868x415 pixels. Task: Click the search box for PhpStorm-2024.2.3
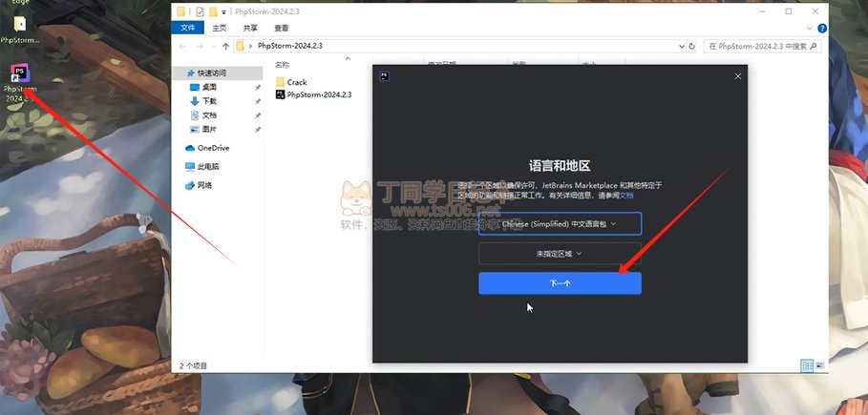pos(762,47)
